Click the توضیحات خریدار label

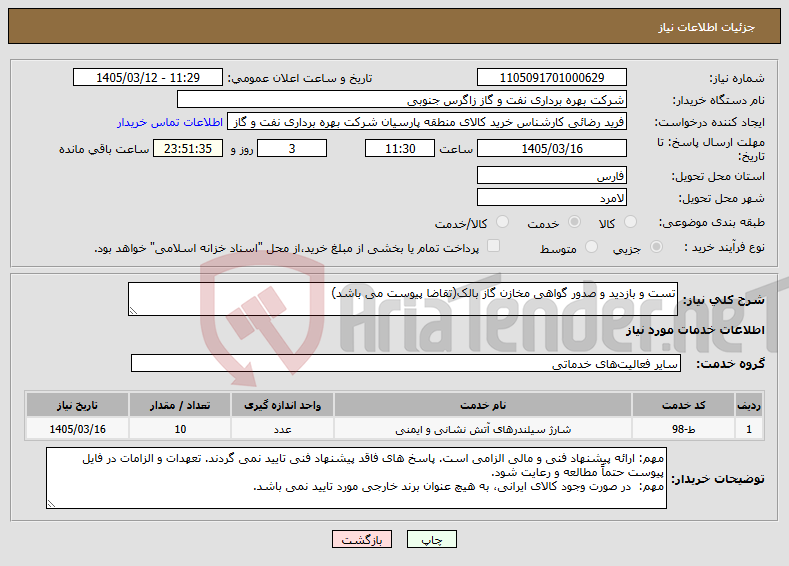[719, 478]
